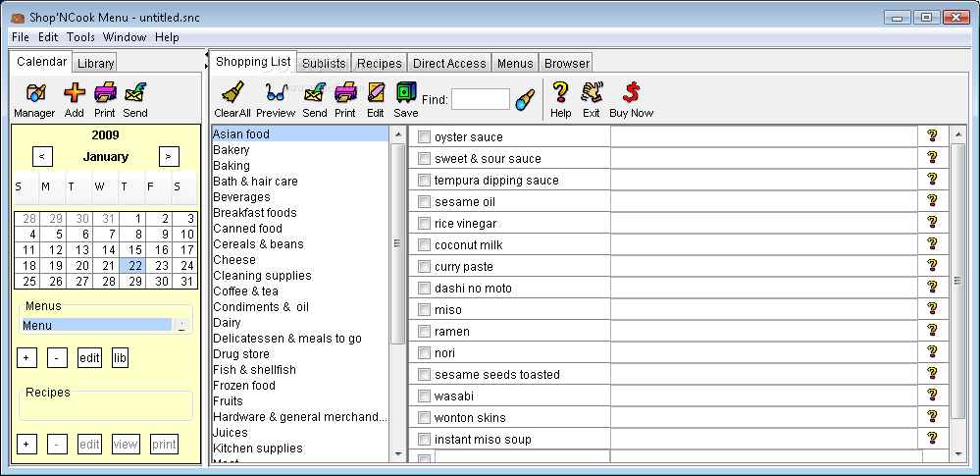The width and height of the screenshot is (980, 476).
Task: Click help icon for coconut milk row
Action: [x=932, y=244]
